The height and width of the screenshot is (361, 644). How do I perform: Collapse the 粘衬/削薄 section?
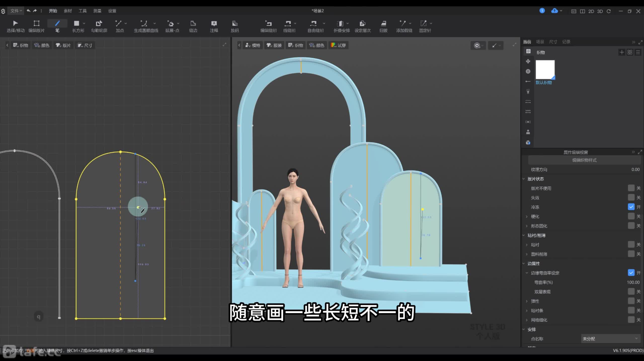pos(524,235)
